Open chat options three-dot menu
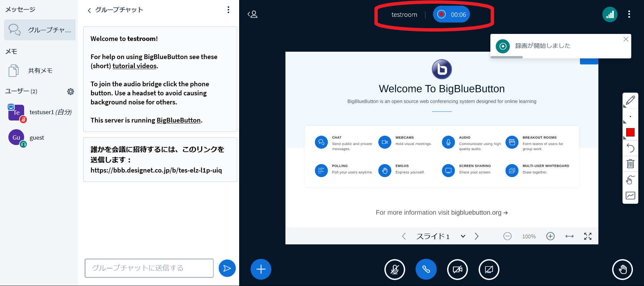644x286 pixels. pos(228,10)
